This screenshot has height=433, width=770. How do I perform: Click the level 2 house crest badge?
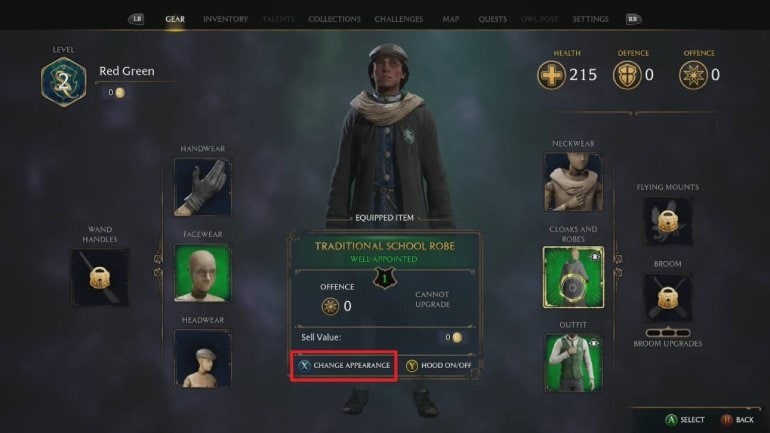point(64,81)
